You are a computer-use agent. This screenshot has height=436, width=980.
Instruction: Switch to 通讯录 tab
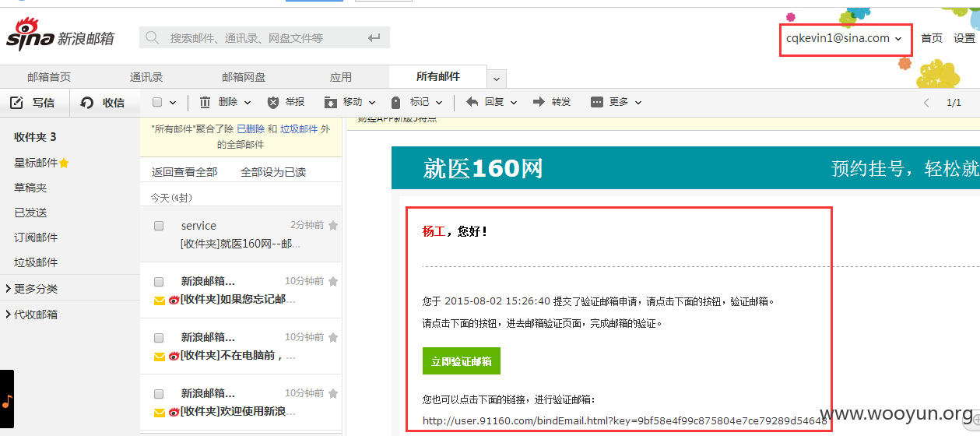(146, 77)
